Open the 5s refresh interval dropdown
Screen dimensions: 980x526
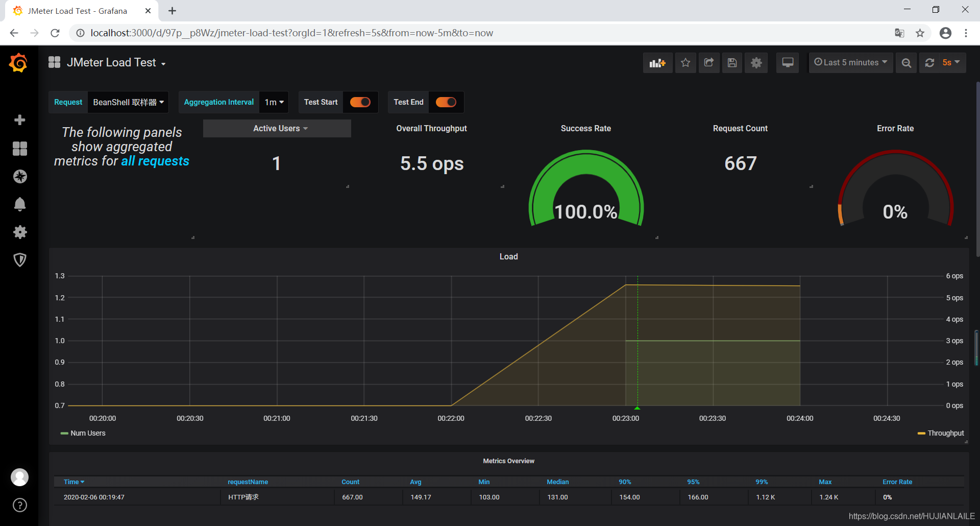pos(951,63)
